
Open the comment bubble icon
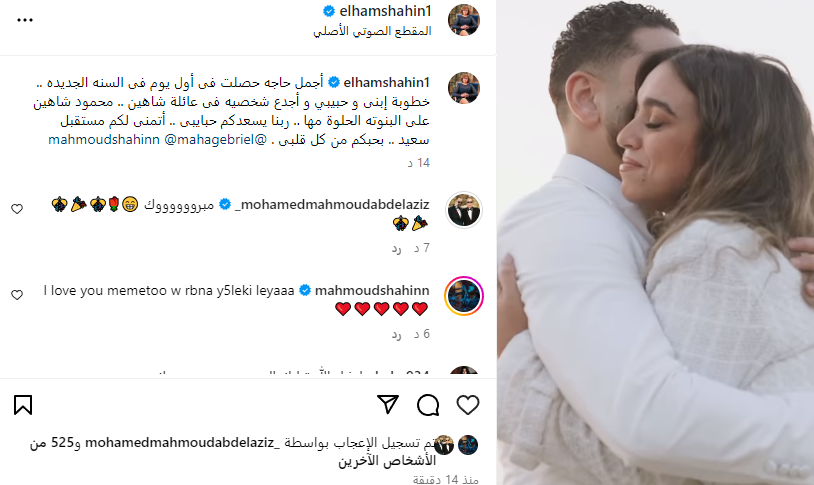(428, 405)
